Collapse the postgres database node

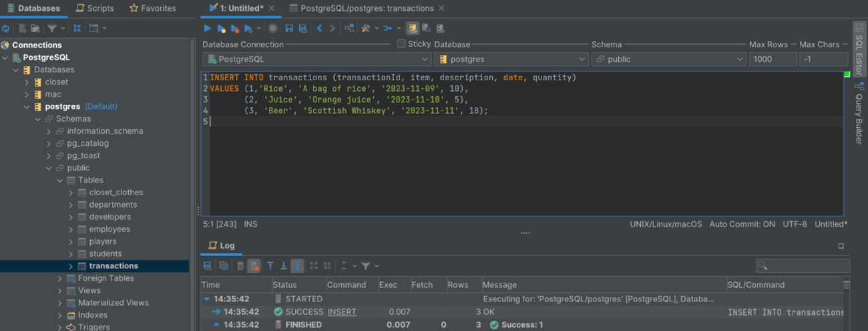pos(27,106)
